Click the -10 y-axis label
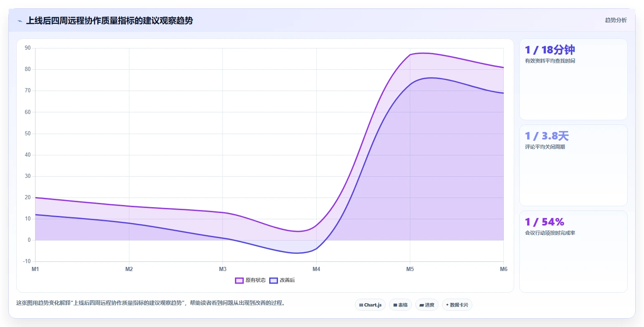 point(27,261)
